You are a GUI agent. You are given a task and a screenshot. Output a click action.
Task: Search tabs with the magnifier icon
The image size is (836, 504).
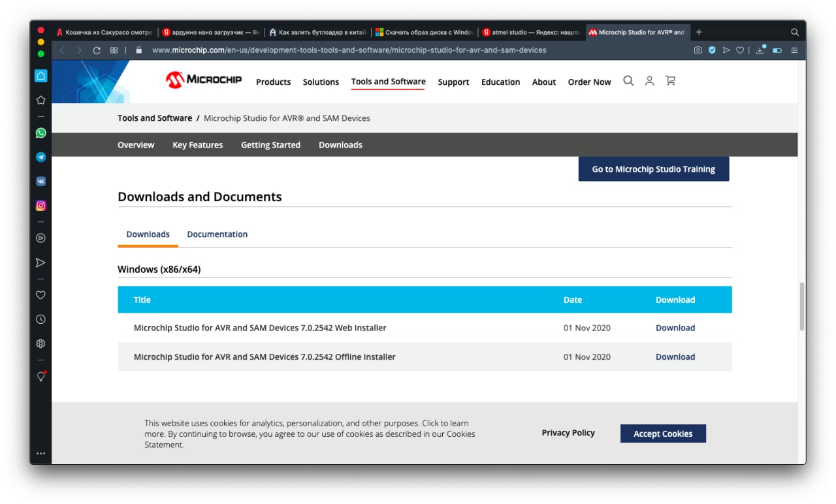coord(795,32)
